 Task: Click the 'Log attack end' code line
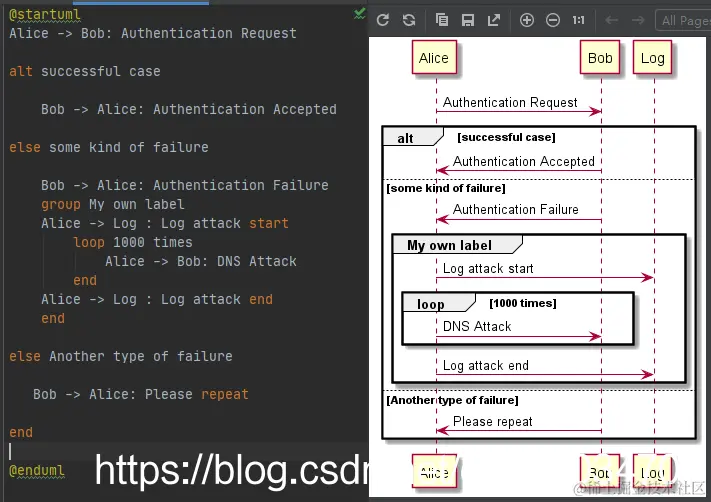[x=157, y=299]
